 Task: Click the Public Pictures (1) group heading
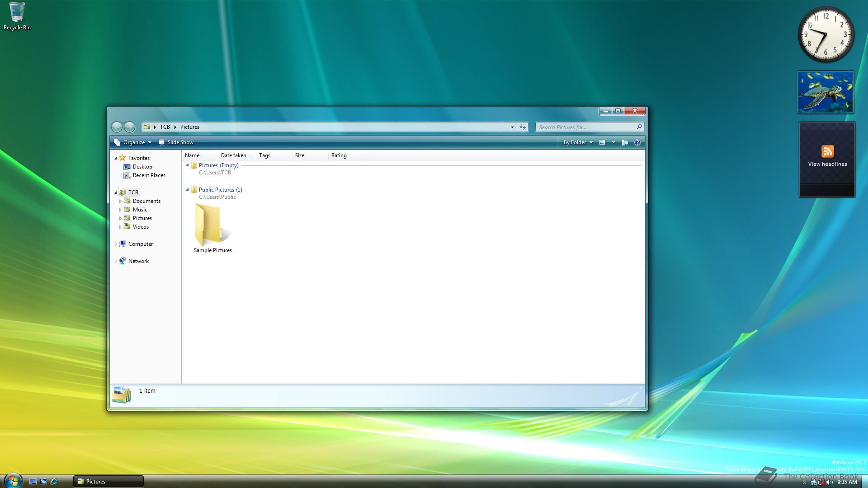click(220, 190)
